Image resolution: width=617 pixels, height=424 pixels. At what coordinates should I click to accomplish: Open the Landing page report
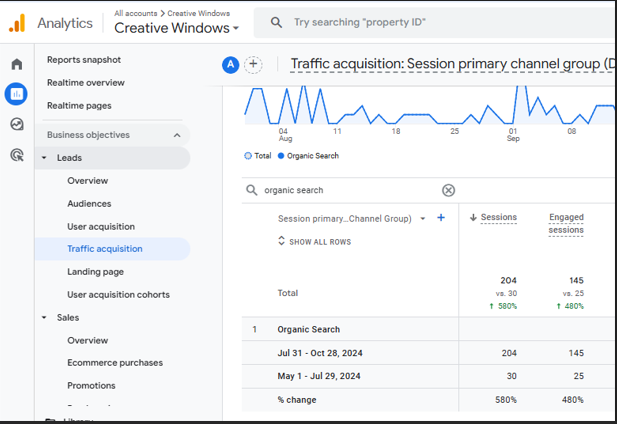96,272
